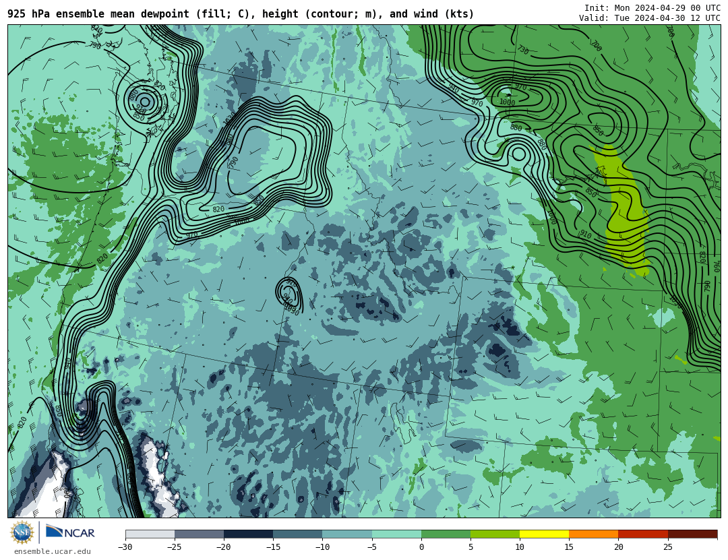
Task: Click the -5 to 0 mint swatch
Action: 396,534
